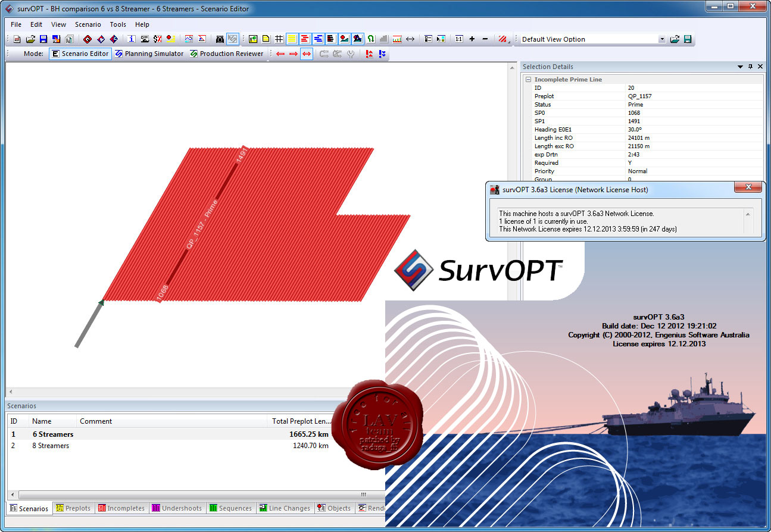Click the wrench tool icon
This screenshot has height=532, width=771.
coord(351,54)
